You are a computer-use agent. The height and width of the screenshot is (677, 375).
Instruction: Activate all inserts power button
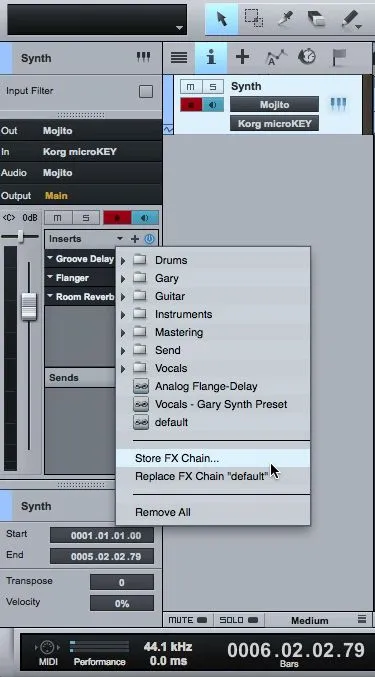(x=149, y=239)
